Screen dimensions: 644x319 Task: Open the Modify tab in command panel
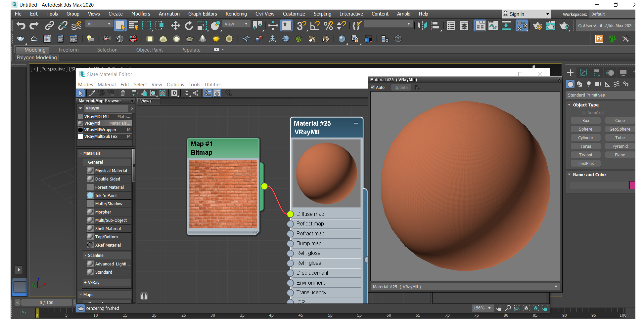(583, 73)
